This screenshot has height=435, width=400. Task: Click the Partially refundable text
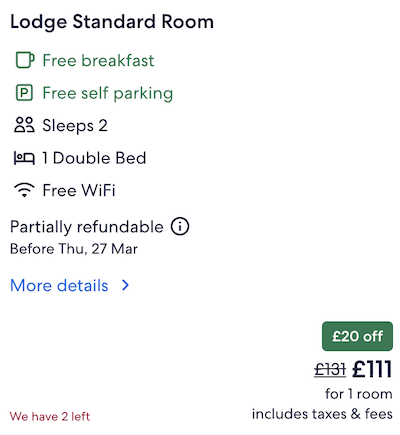point(87,227)
